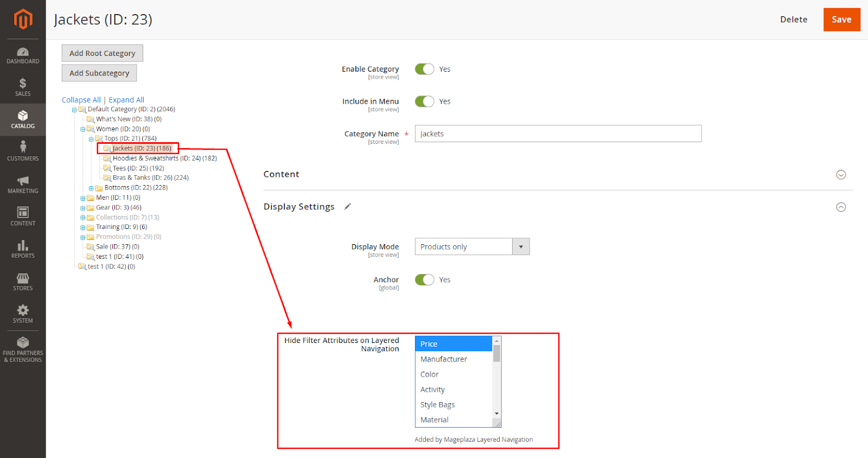Click the pencil icon beside Display Settings
This screenshot has width=868, height=458.
click(x=348, y=207)
